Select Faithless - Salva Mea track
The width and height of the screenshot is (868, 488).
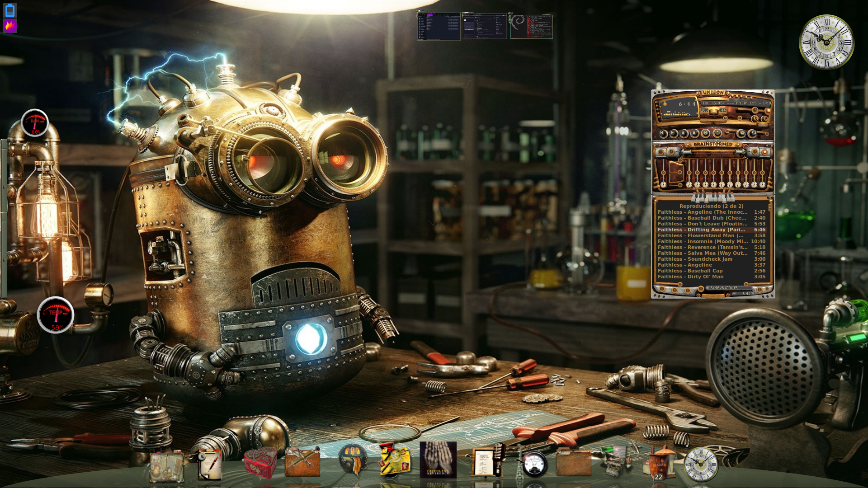point(711,253)
